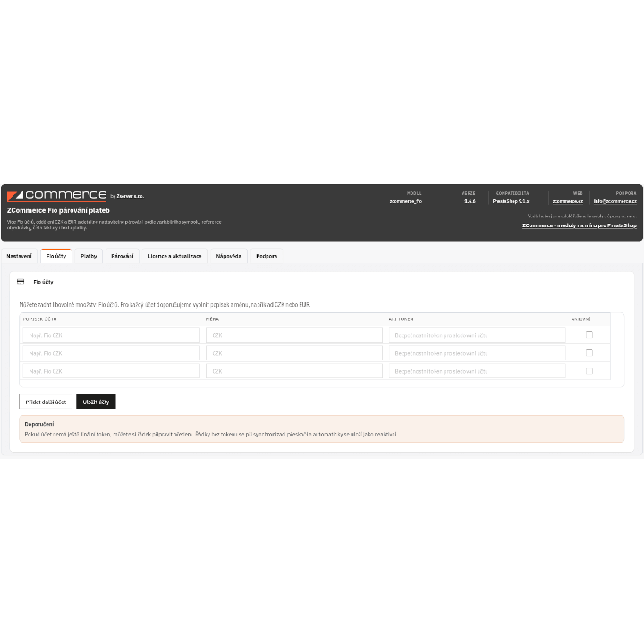Click the Doporučení heading in the notice box
The height and width of the screenshot is (644, 644).
point(39,424)
